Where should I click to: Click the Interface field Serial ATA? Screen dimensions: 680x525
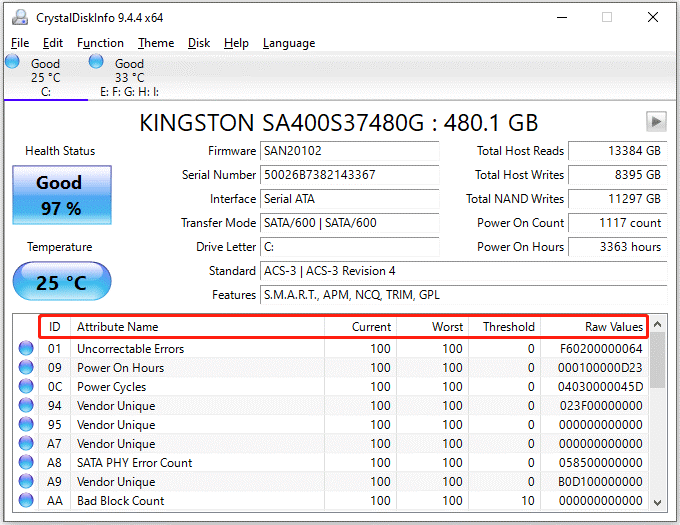click(x=350, y=199)
